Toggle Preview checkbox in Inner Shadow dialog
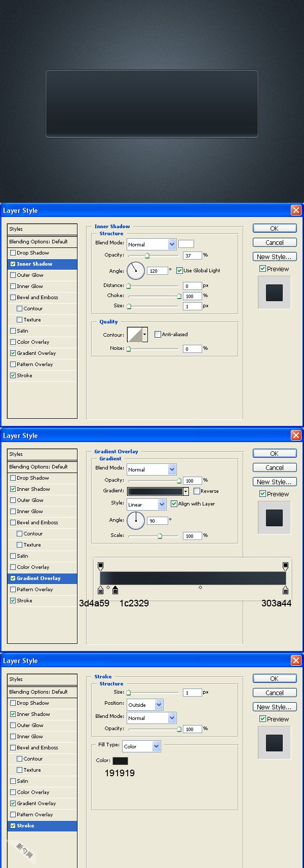The width and height of the screenshot is (304, 868). click(x=262, y=269)
